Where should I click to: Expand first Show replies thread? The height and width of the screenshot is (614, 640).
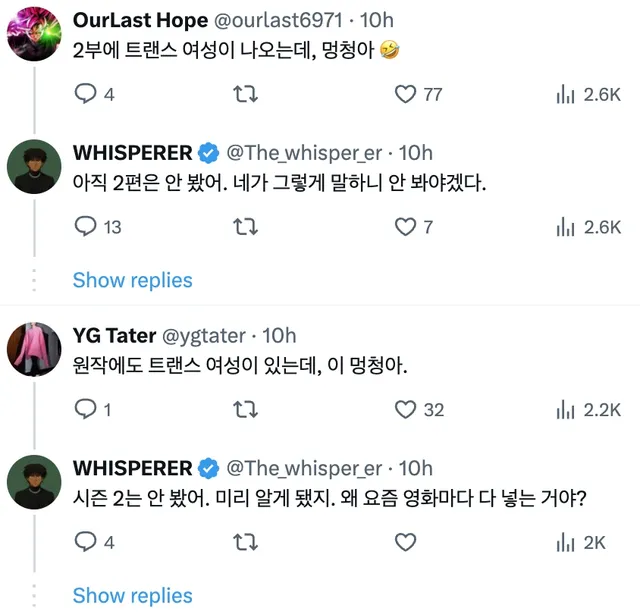coord(132,280)
